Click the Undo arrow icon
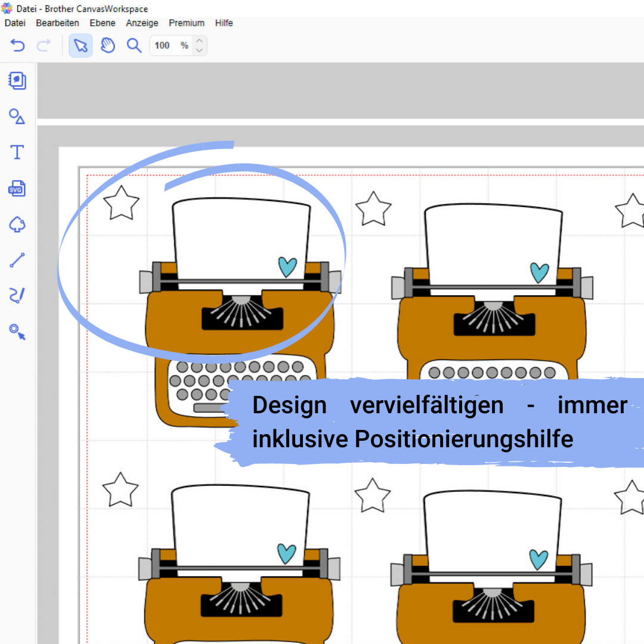 click(x=18, y=45)
